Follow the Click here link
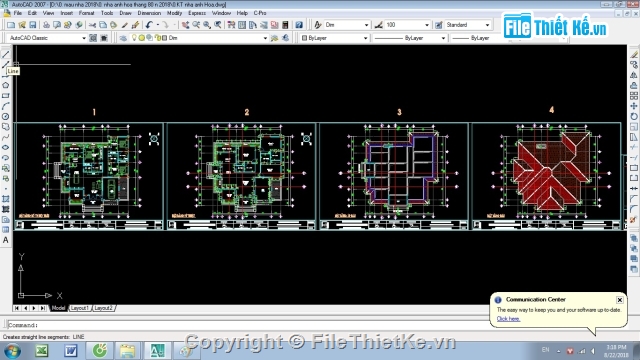 pyautogui.click(x=508, y=319)
